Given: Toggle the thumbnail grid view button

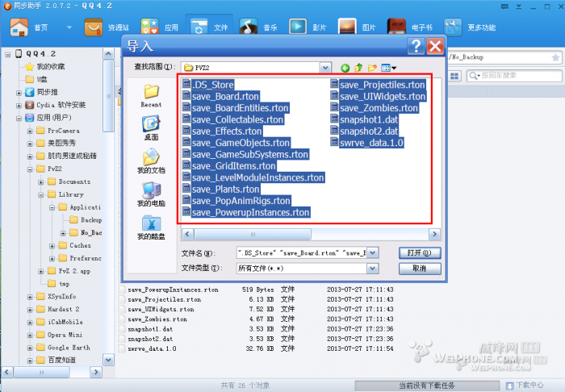Looking at the screenshot, I should pos(454,76).
